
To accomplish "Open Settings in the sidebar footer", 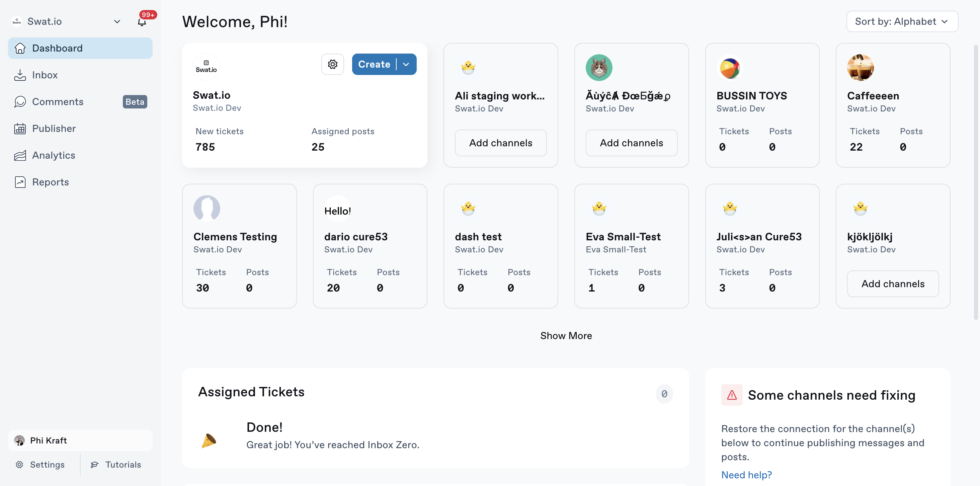I will pos(40,465).
